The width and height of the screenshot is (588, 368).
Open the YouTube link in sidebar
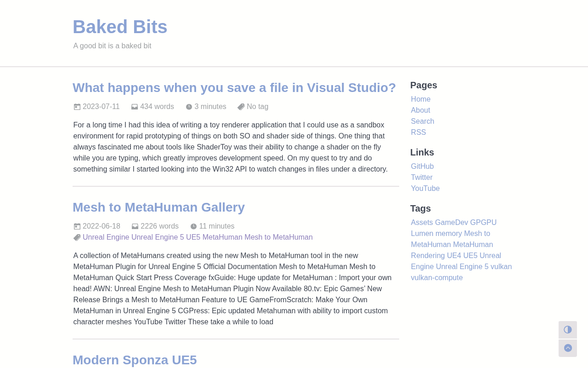point(425,189)
